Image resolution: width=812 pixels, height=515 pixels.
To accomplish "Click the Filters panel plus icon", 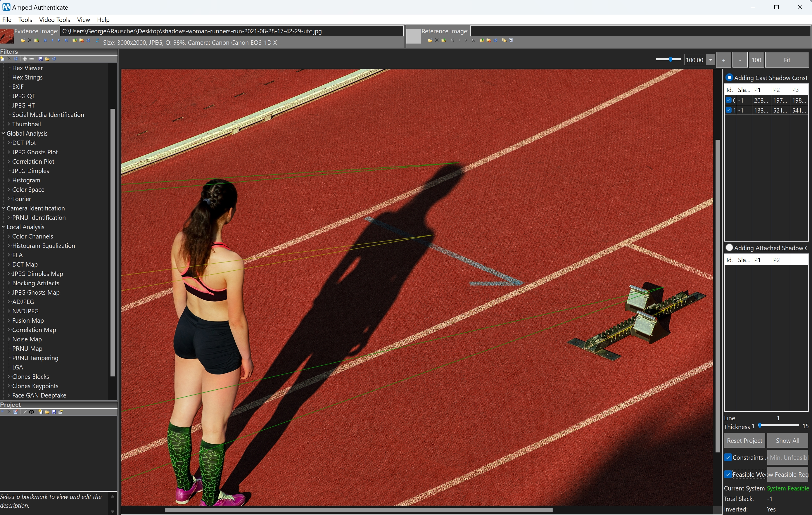I will click(x=25, y=59).
